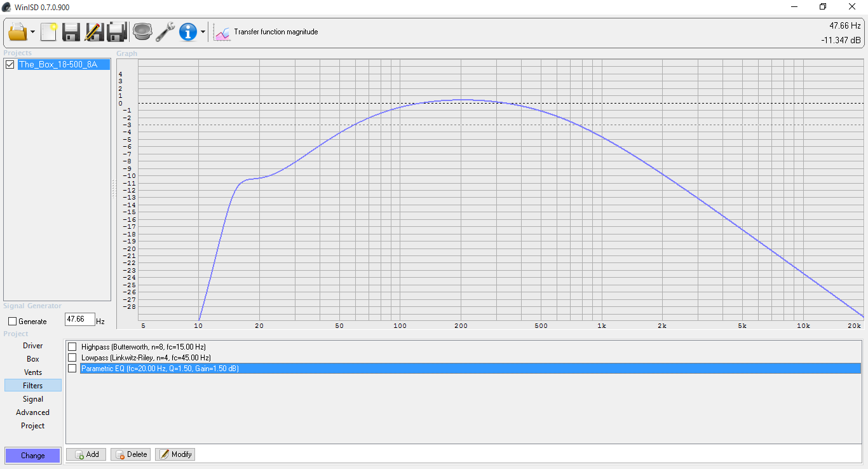Uncheck The_Box_18-500_8A project checkbox
Viewport: 868px width, 469px height.
(x=10, y=64)
